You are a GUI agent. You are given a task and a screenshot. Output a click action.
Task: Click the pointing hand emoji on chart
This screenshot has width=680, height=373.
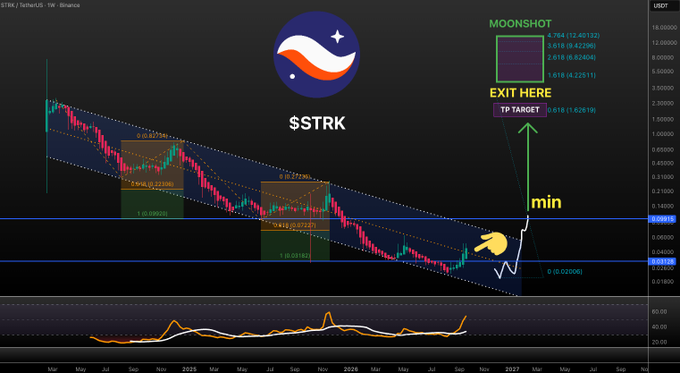click(x=491, y=244)
